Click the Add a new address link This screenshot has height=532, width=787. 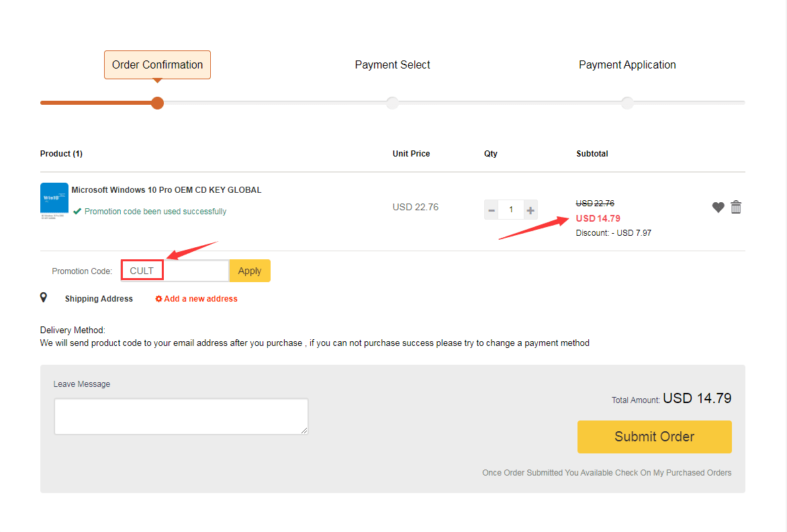point(201,299)
